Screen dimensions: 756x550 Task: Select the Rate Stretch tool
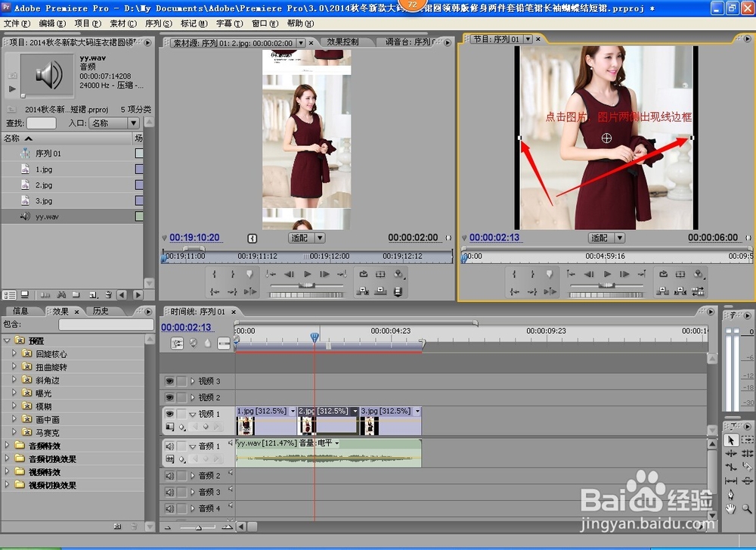coord(730,467)
